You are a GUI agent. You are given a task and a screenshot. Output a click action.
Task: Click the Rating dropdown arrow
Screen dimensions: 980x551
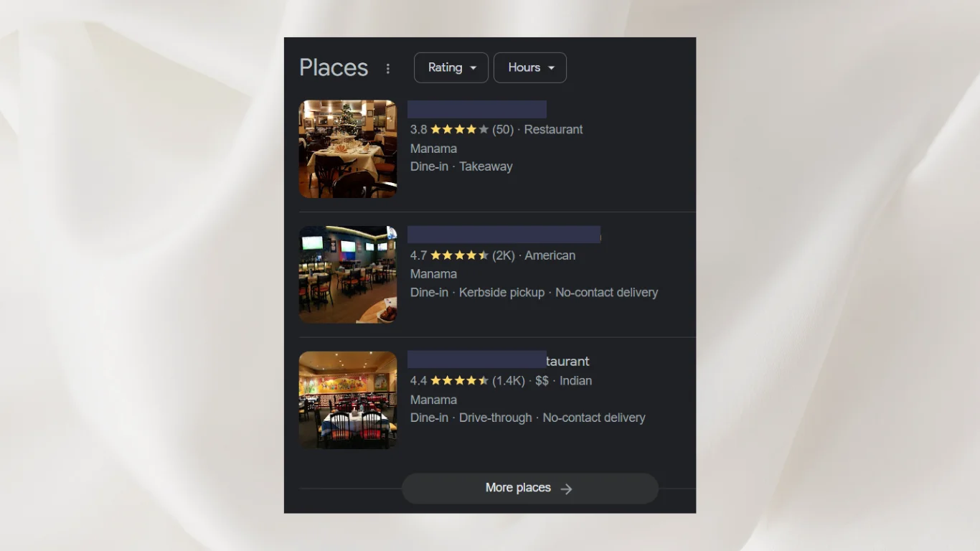click(473, 68)
